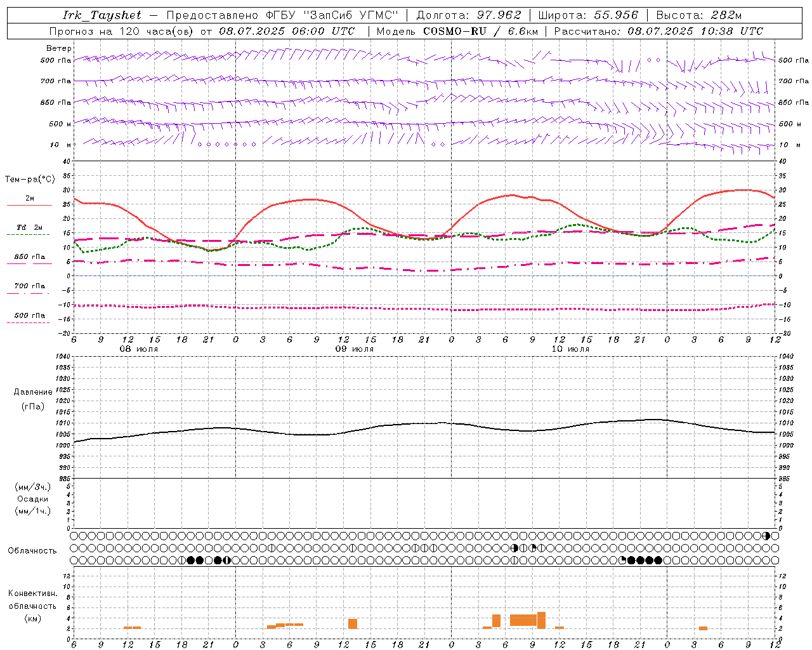Click the 850 гПа temperature legend entry

point(30,257)
